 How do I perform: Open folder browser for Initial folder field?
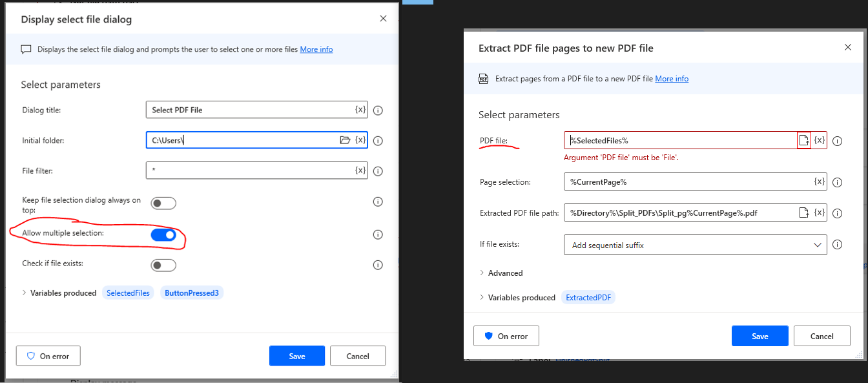pos(345,140)
